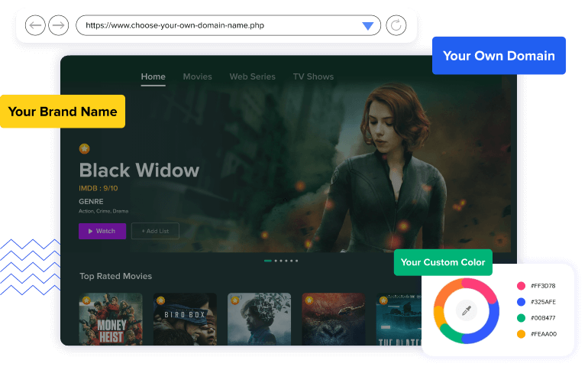Select the green #00B477 swatch
588x370 pixels.
(x=521, y=318)
